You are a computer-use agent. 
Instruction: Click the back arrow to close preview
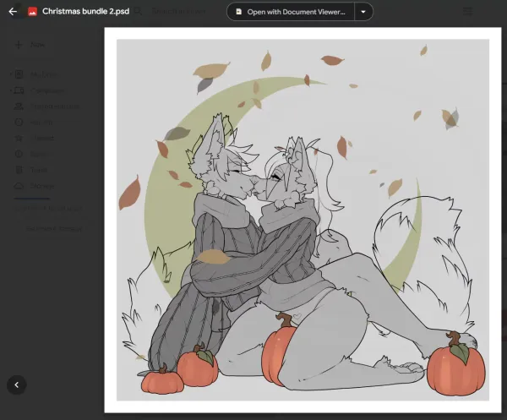tap(13, 12)
